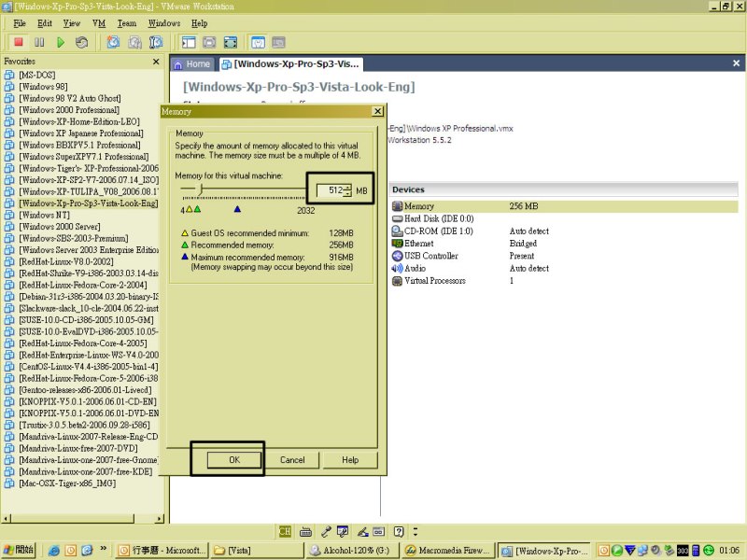Click the Full Screen toolbar icon
Image resolution: width=747 pixels, height=560 pixels.
[x=231, y=42]
